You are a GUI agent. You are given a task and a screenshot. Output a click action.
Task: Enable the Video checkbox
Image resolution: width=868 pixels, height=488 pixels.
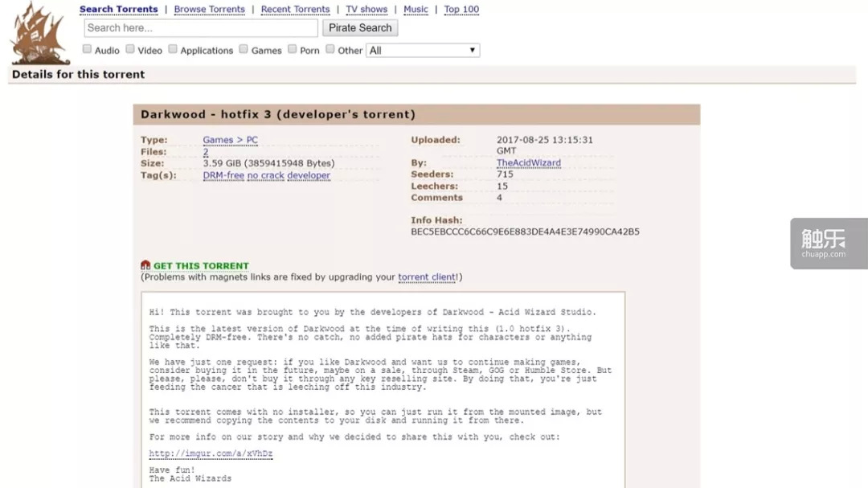[130, 49]
